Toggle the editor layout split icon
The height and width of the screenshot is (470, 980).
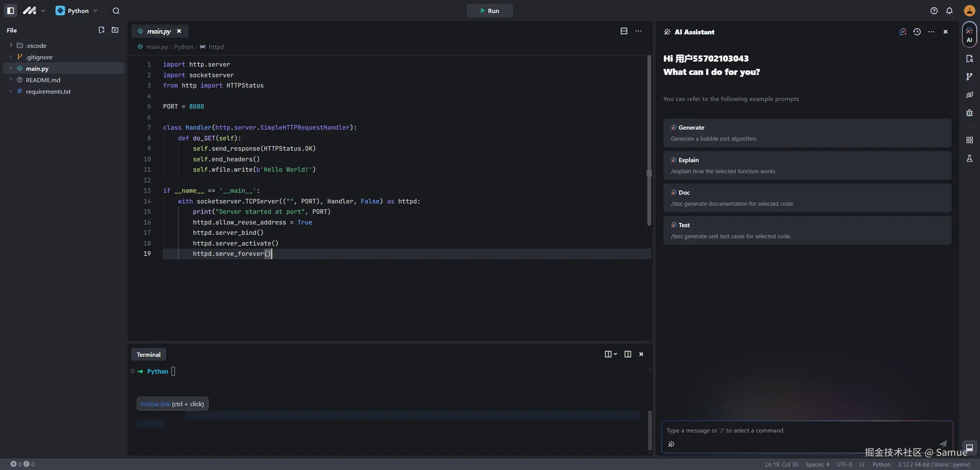pos(624,31)
